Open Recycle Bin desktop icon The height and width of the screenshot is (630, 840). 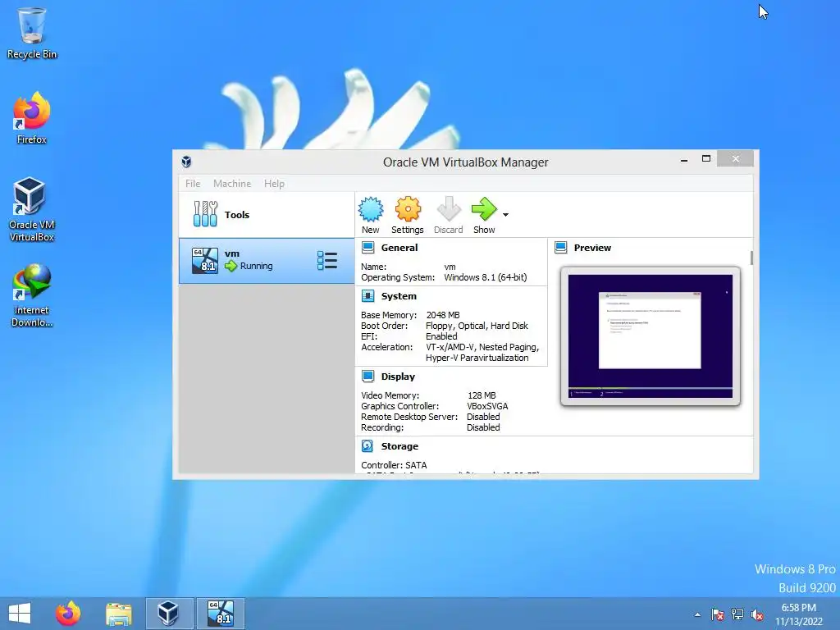32,32
